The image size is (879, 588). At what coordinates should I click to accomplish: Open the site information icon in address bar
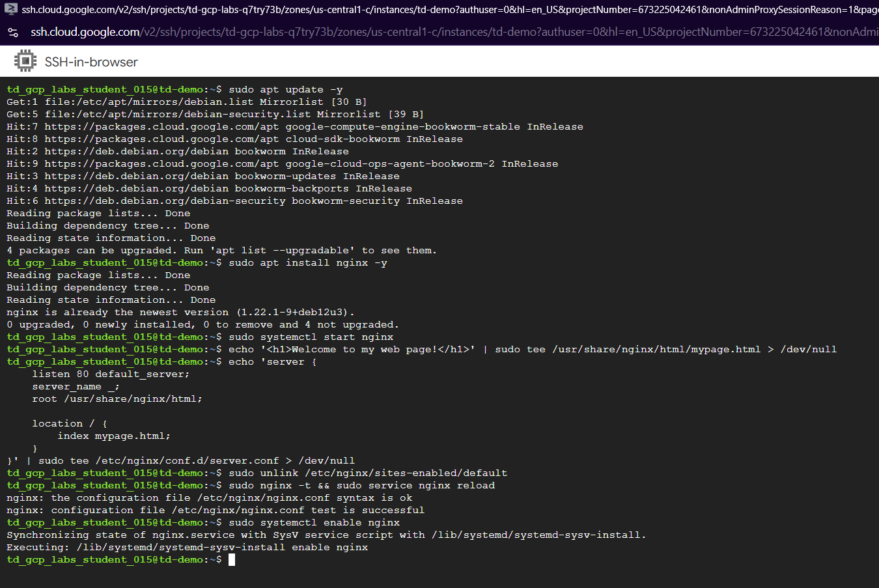click(12, 32)
